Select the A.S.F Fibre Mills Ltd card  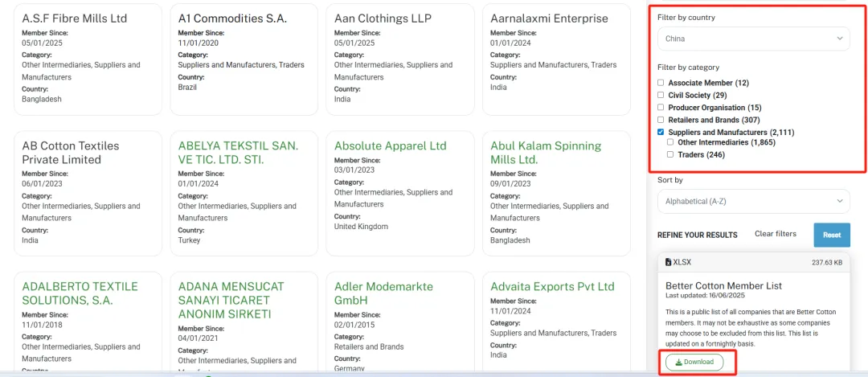point(88,59)
